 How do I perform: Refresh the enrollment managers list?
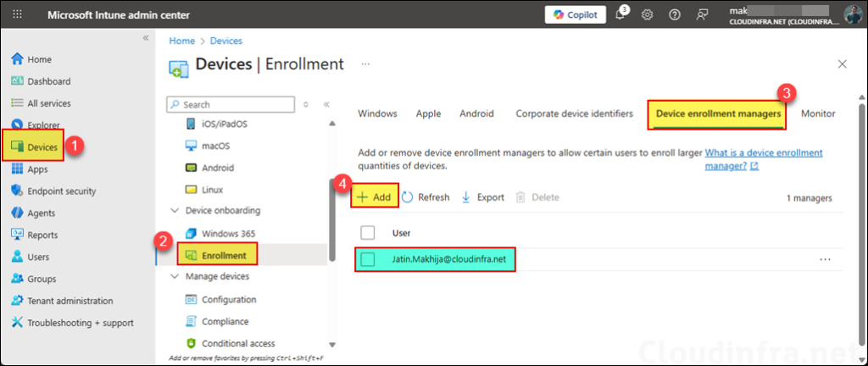426,197
